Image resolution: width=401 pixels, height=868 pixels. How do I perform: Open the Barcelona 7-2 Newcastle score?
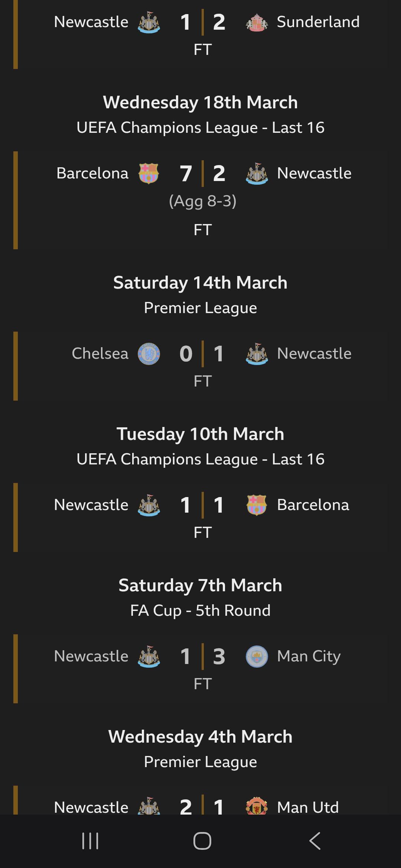(x=202, y=174)
